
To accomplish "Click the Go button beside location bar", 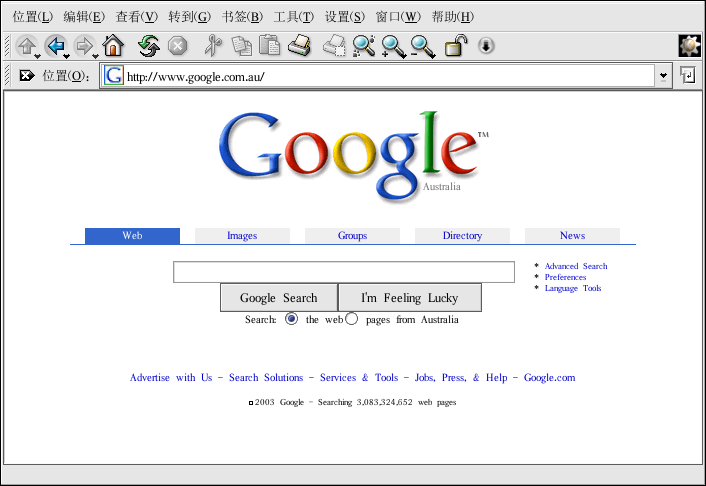I will (688, 75).
